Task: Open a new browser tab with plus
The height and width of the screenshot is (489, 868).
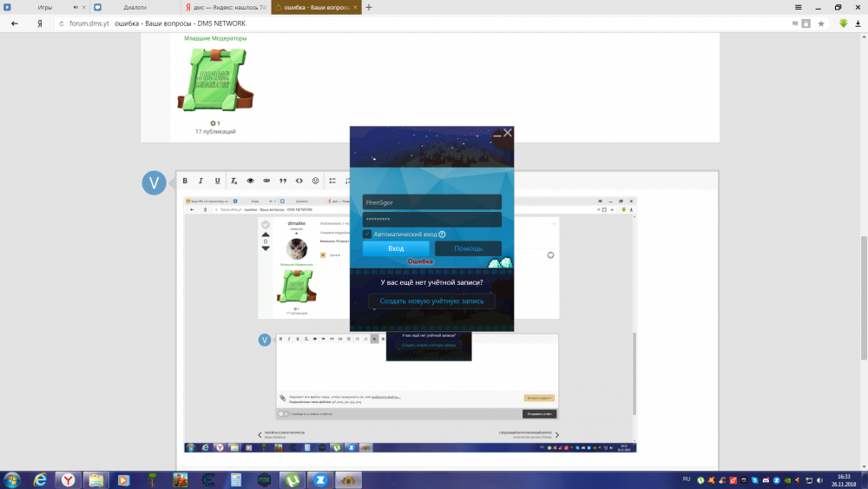Action: coord(369,7)
